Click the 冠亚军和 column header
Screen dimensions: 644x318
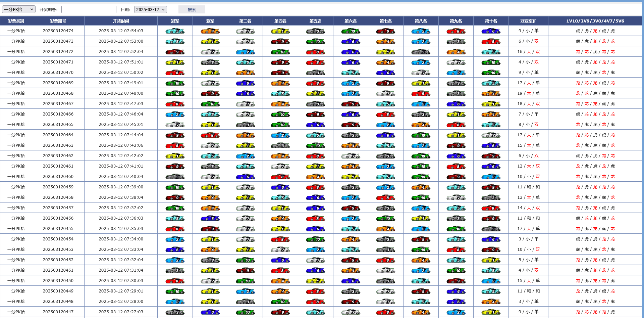528,21
